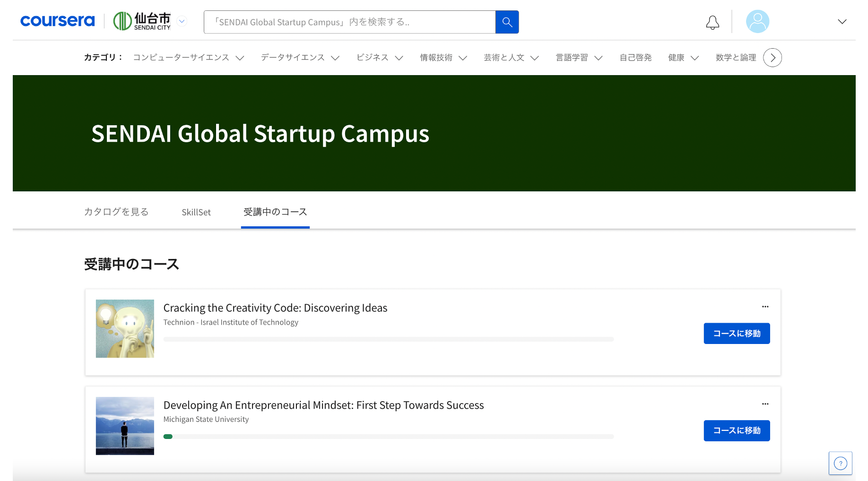This screenshot has height=481, width=868.
Task: Open notifications bell
Action: [x=712, y=22]
